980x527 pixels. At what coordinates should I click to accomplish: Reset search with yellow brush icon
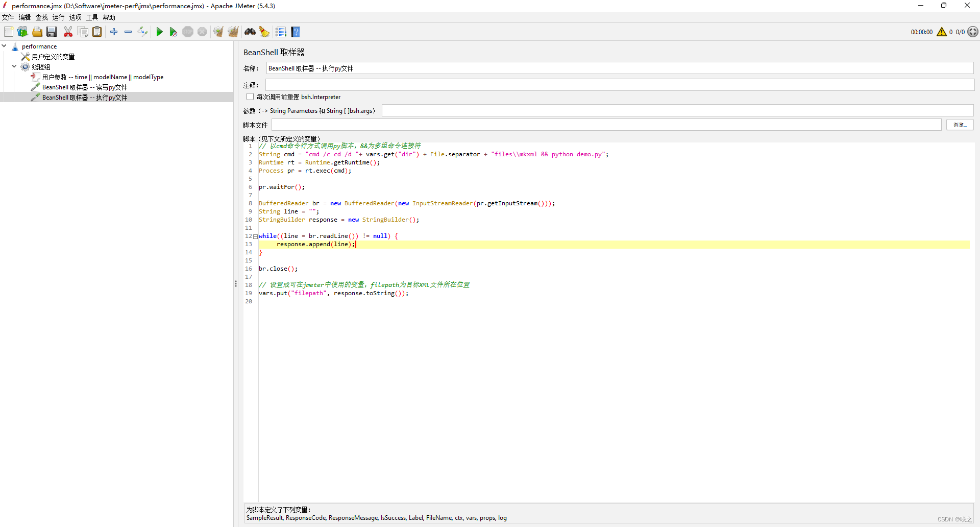pos(264,32)
